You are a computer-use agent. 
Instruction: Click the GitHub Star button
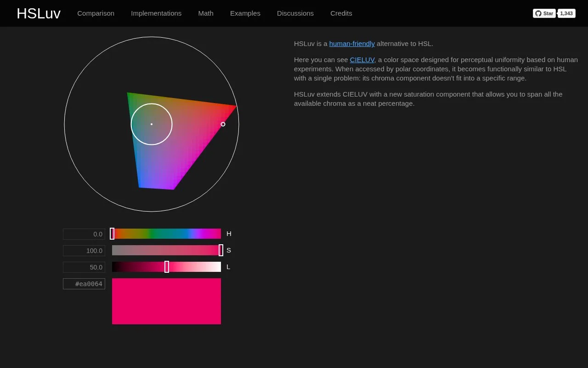544,13
